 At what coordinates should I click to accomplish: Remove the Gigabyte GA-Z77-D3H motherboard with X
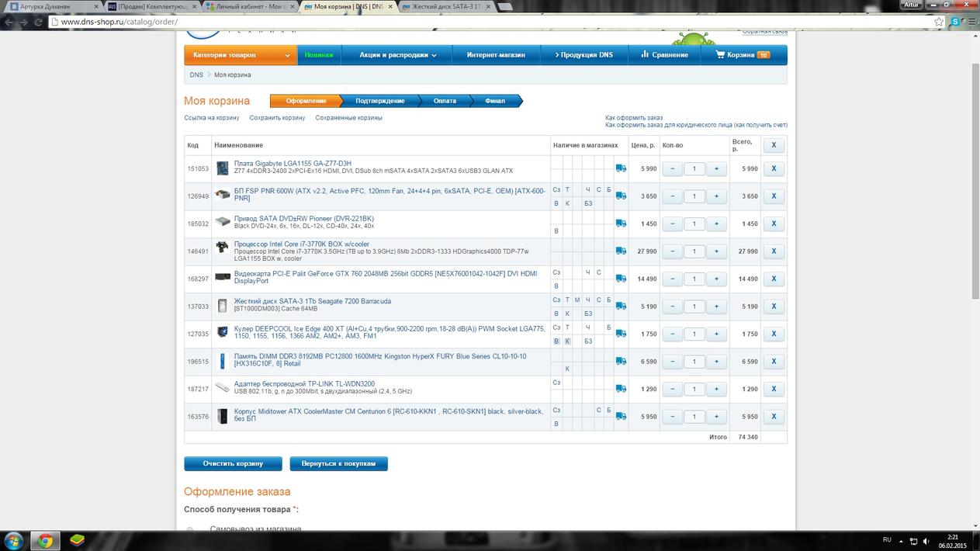pyautogui.click(x=774, y=168)
